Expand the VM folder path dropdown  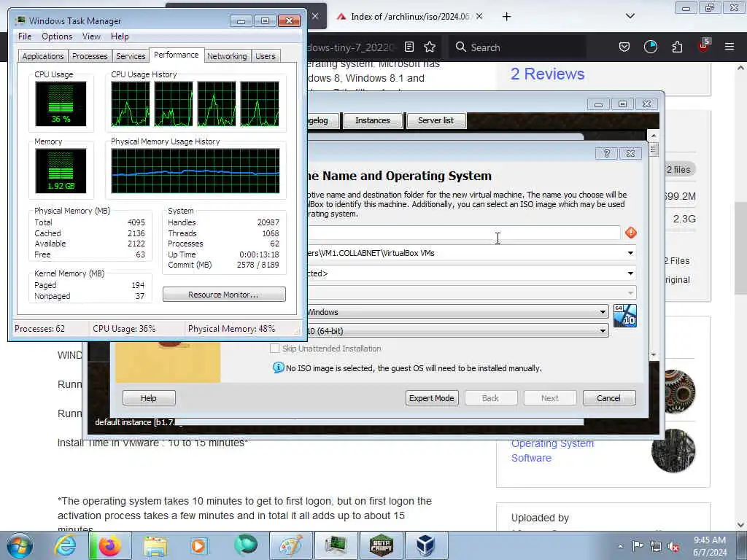click(x=630, y=253)
